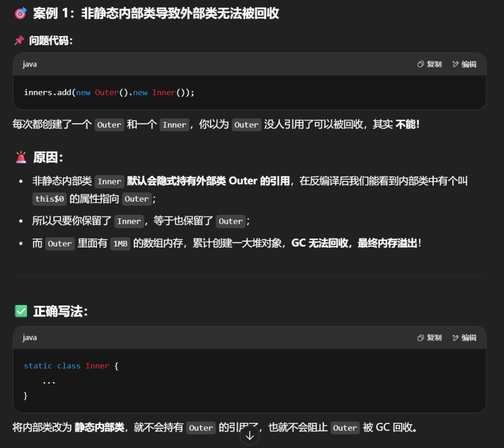Click the bold 'GC 无法回收，最终内存溢出' text

(x=354, y=243)
